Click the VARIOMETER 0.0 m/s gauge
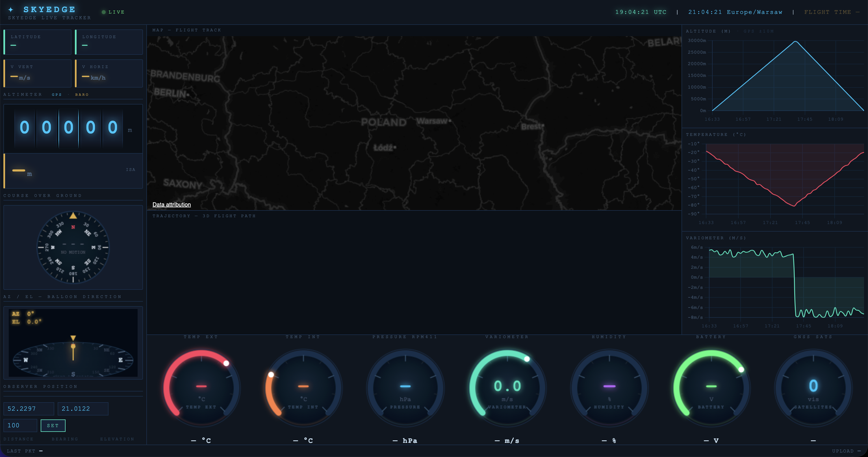Image resolution: width=868 pixels, height=457 pixels. [x=507, y=388]
